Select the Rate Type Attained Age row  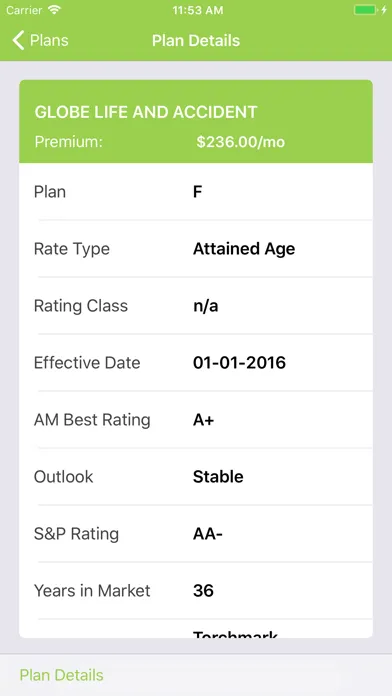(x=196, y=249)
